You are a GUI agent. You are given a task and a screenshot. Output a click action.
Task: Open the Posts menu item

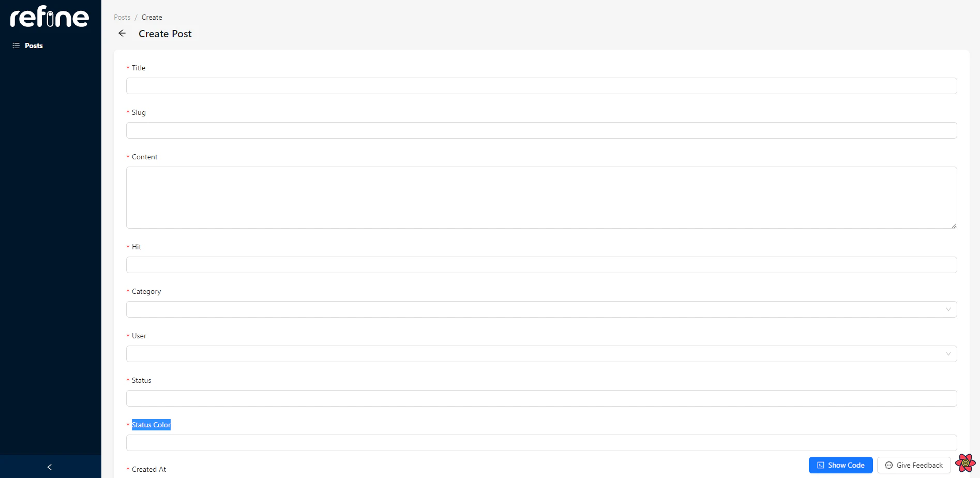pos(34,46)
